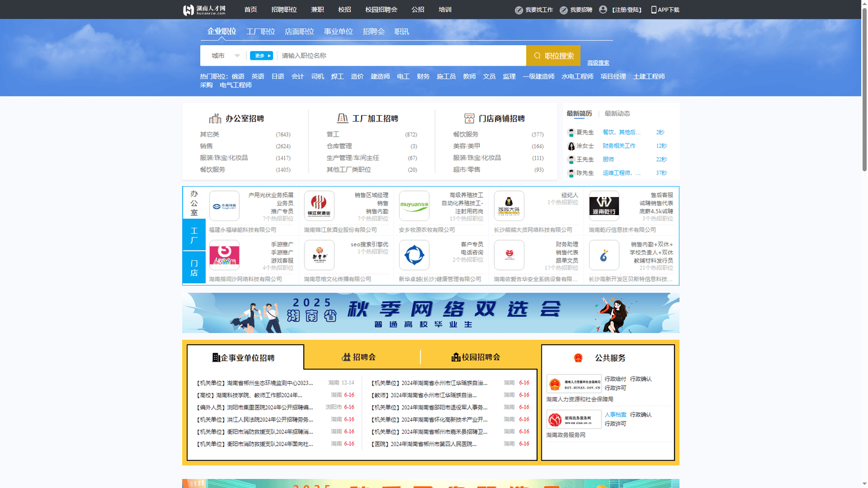Open 洪江人民法院 recruitment notice
The height and width of the screenshot is (488, 868).
(x=255, y=419)
